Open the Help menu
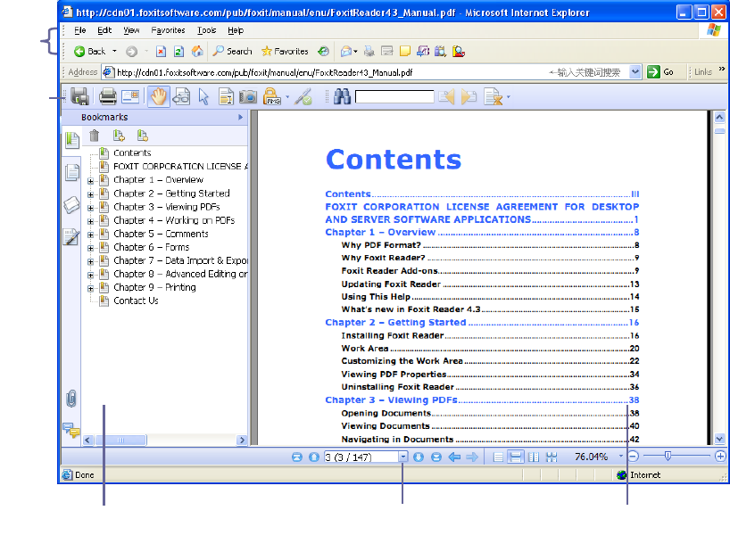 (236, 30)
